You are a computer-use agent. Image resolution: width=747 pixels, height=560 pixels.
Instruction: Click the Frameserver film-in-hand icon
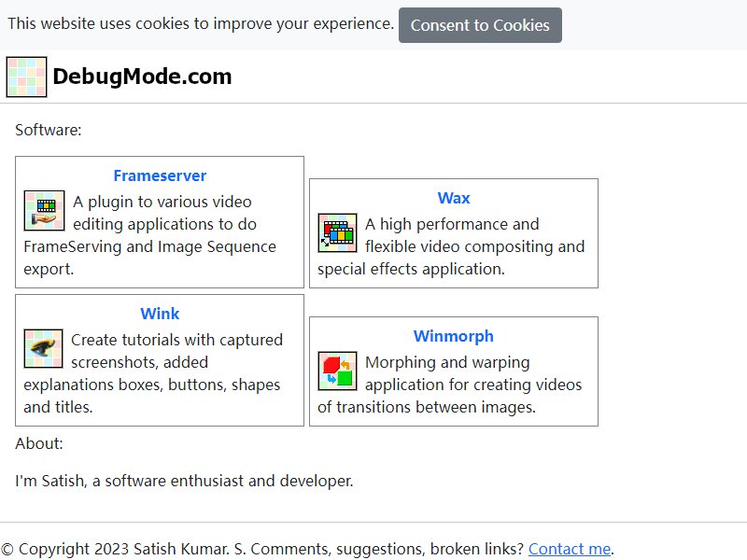[44, 211]
